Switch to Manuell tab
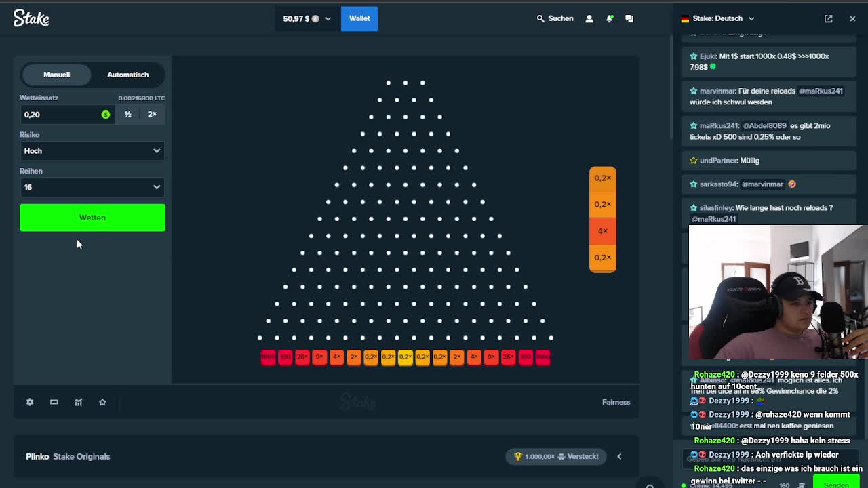868x488 pixels. tap(57, 75)
